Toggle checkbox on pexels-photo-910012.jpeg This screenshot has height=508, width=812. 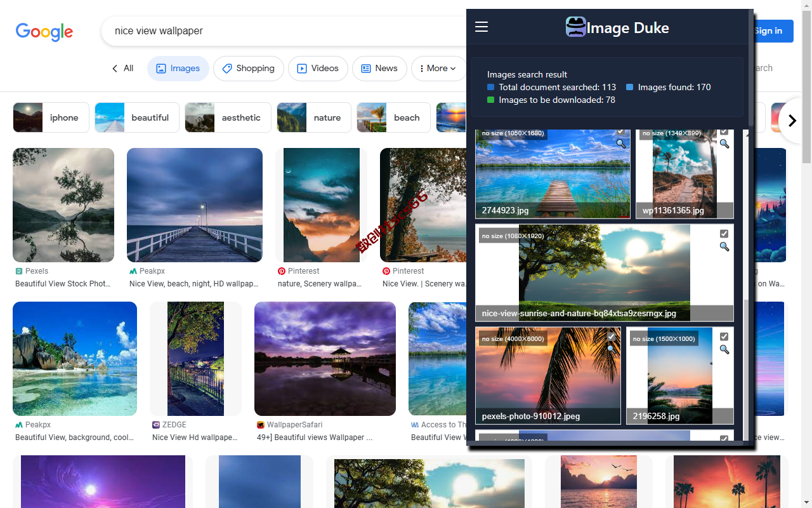(611, 336)
